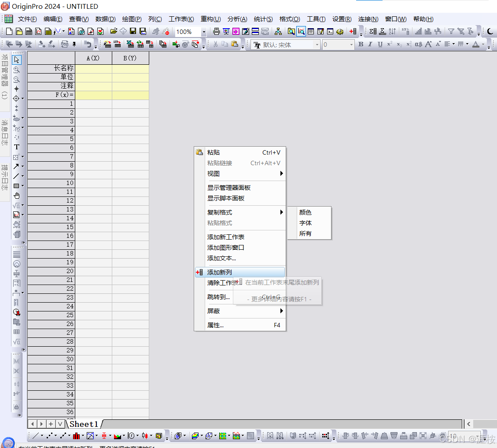Screen dimensions: 497x448
Task: Open the project with the folder icon
Action: click(x=114, y=31)
